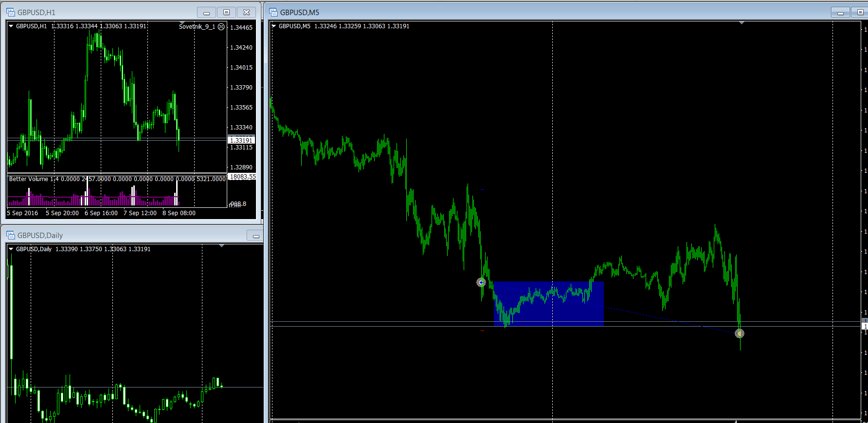The image size is (868, 423).
Task: Click the 1.34240 price axis label
Action: click(x=241, y=48)
